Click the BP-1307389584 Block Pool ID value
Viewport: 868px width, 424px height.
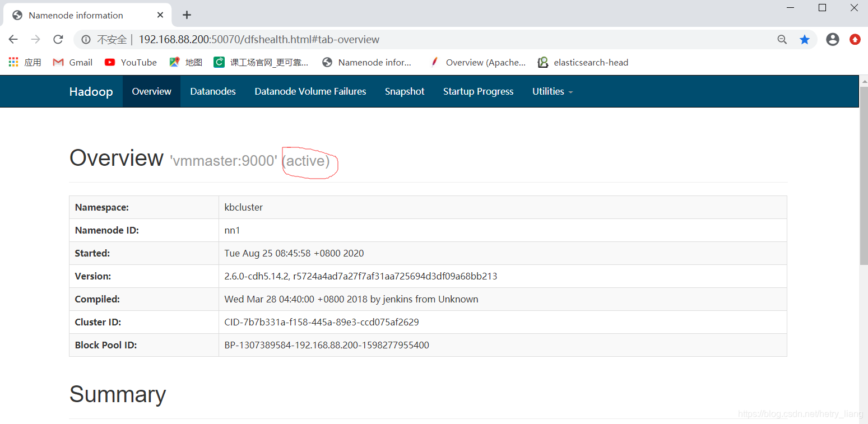click(x=327, y=345)
